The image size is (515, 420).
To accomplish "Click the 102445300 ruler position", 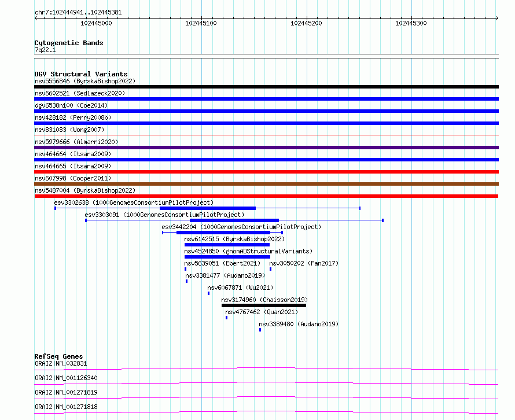I will 411,23.
